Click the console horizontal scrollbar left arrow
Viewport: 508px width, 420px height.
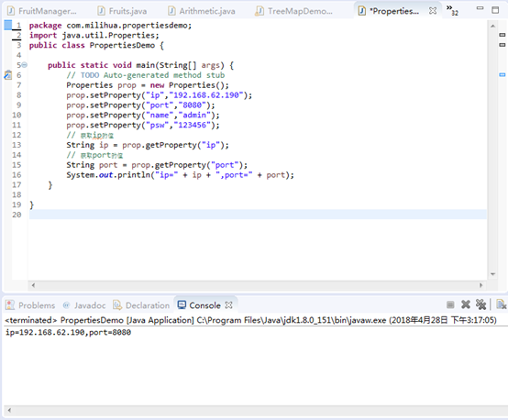point(9,410)
